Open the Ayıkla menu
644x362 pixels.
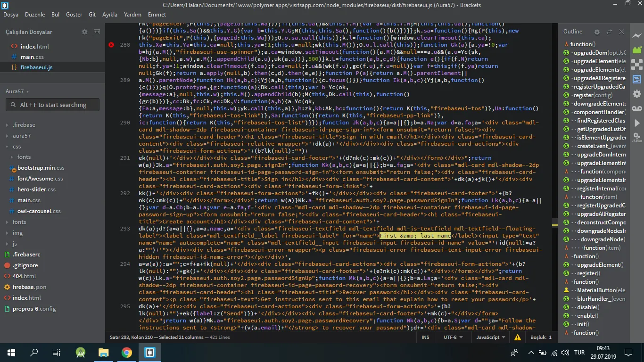click(110, 15)
